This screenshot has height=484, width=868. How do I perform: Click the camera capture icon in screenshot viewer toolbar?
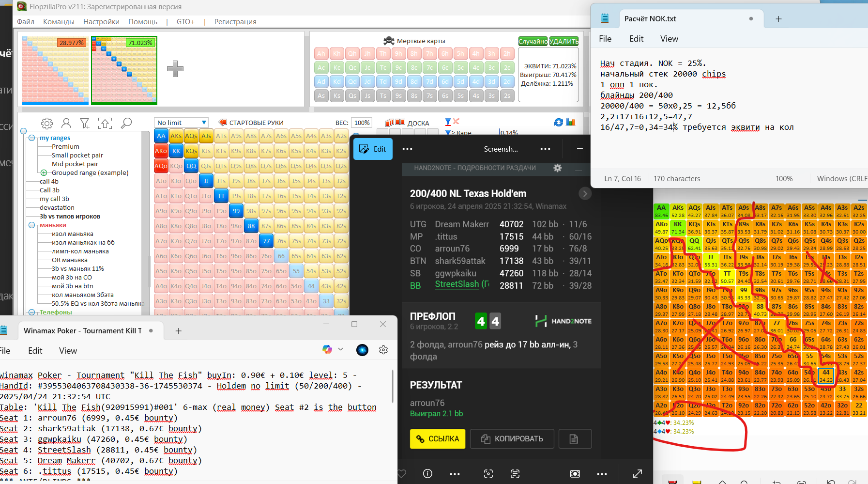tap(575, 473)
